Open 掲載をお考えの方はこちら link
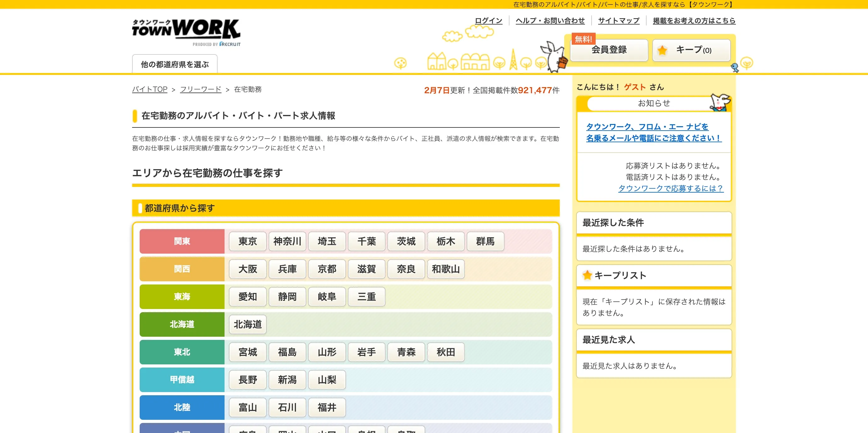 [x=694, y=20]
